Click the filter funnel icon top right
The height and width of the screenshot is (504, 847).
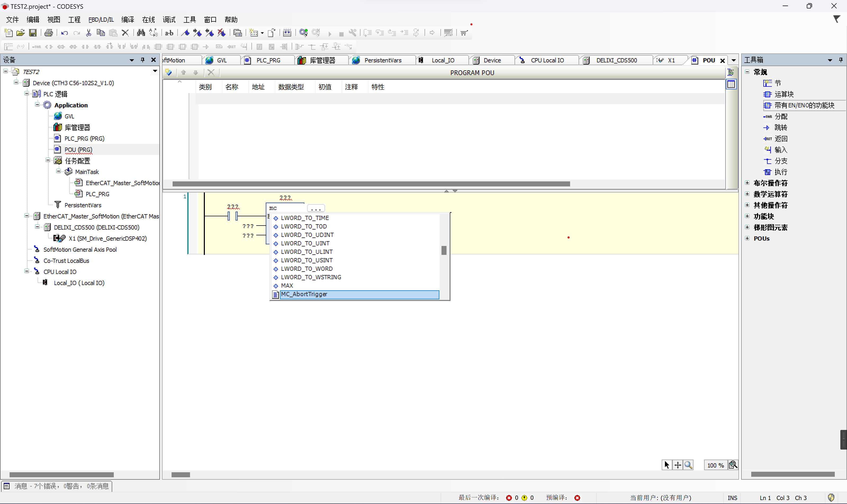point(836,19)
